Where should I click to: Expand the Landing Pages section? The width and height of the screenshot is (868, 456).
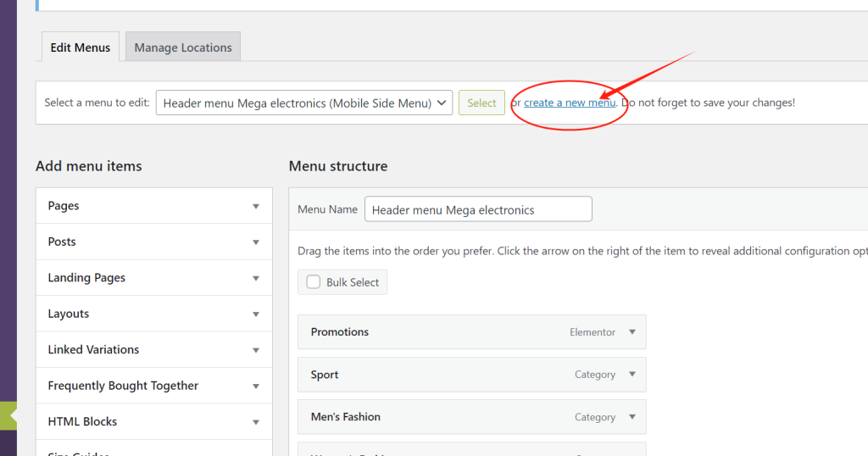(x=153, y=278)
